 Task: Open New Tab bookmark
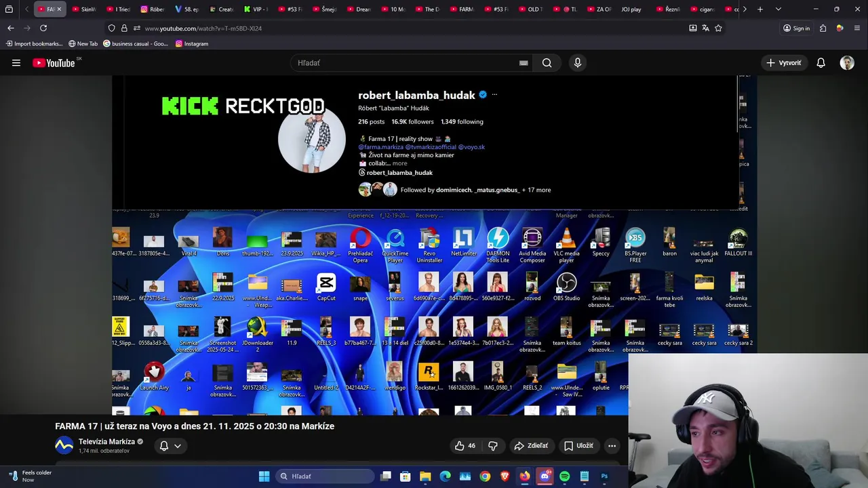point(83,43)
